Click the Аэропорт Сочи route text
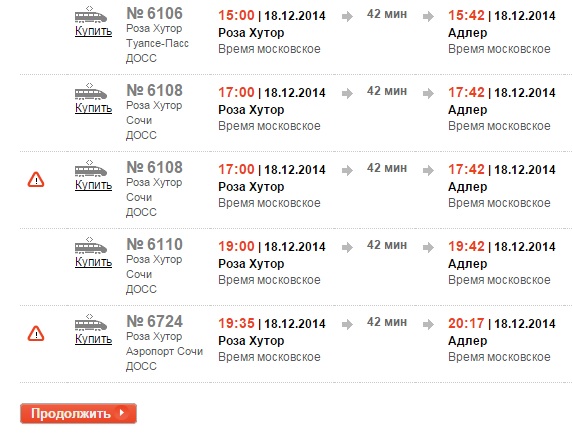This screenshot has height=444, width=572. 164,351
